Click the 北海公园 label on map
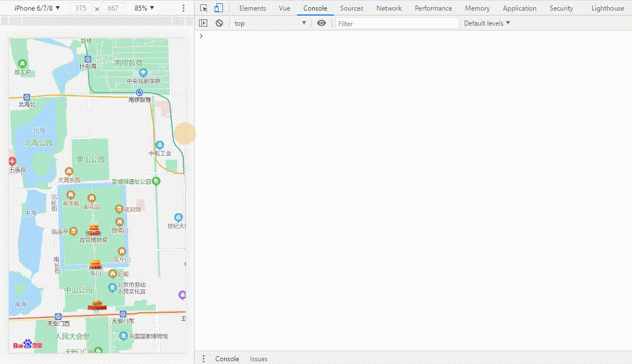The width and height of the screenshot is (632, 364). click(38, 142)
